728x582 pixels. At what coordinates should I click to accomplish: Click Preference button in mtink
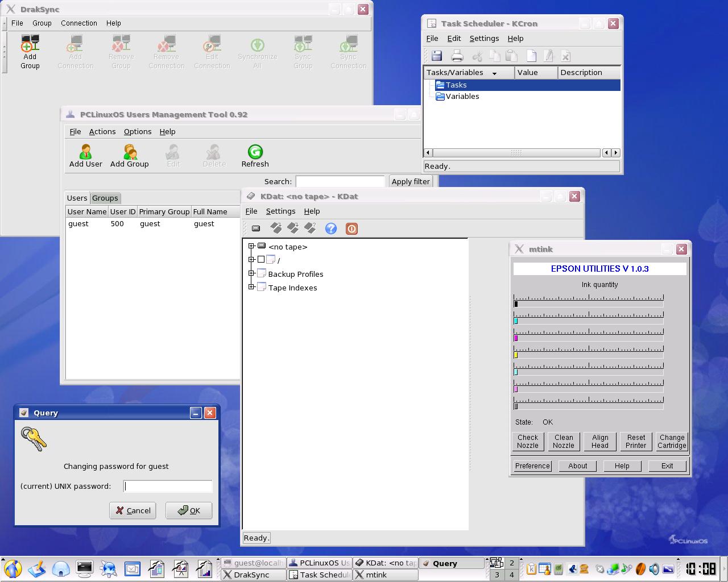click(x=532, y=466)
